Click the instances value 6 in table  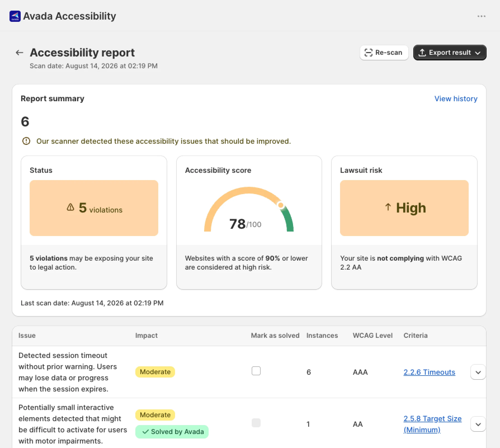tap(308, 372)
